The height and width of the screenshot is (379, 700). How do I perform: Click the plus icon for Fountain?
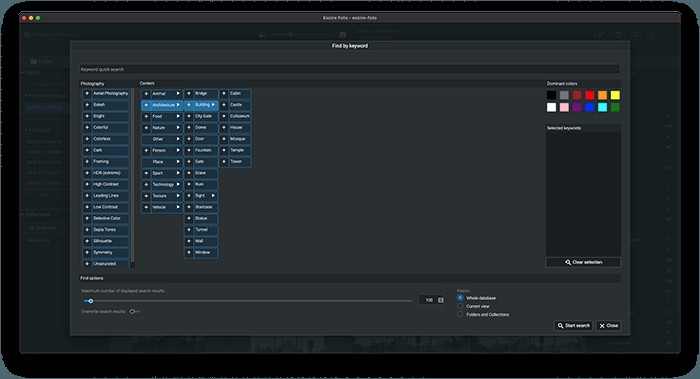pos(189,150)
